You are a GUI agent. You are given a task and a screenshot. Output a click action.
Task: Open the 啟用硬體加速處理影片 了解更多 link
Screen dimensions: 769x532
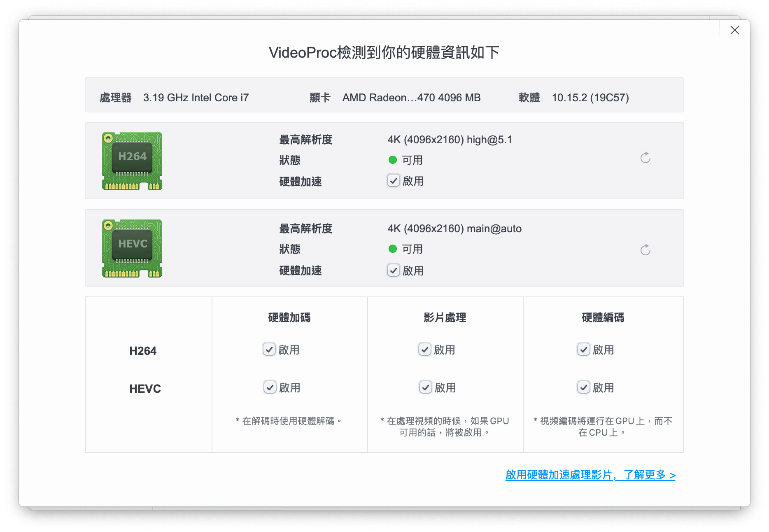[x=590, y=475]
